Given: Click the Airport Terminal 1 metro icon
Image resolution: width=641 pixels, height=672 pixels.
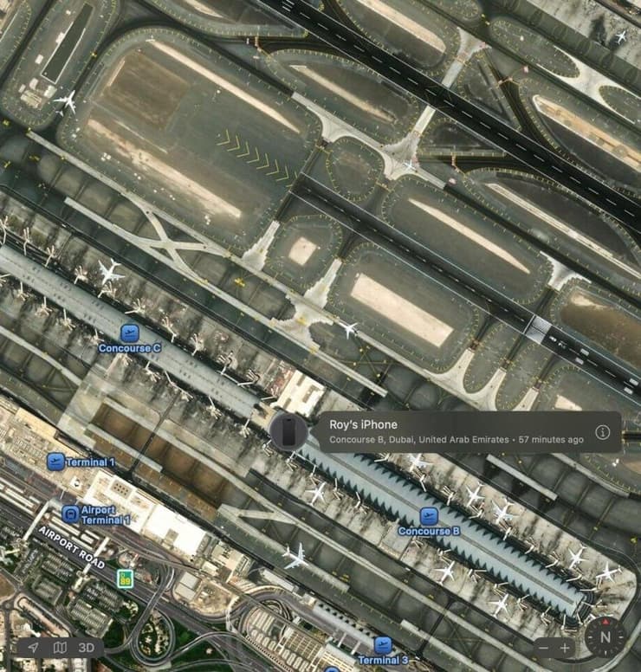Looking at the screenshot, I should 70,514.
